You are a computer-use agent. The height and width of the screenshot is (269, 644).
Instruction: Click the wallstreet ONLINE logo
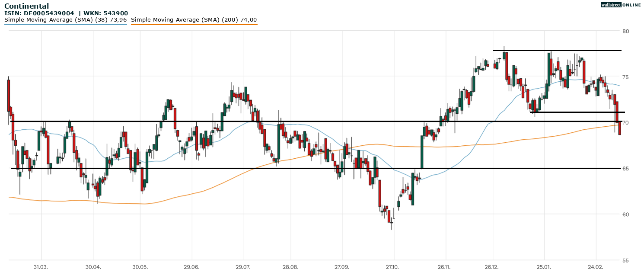[x=621, y=5]
